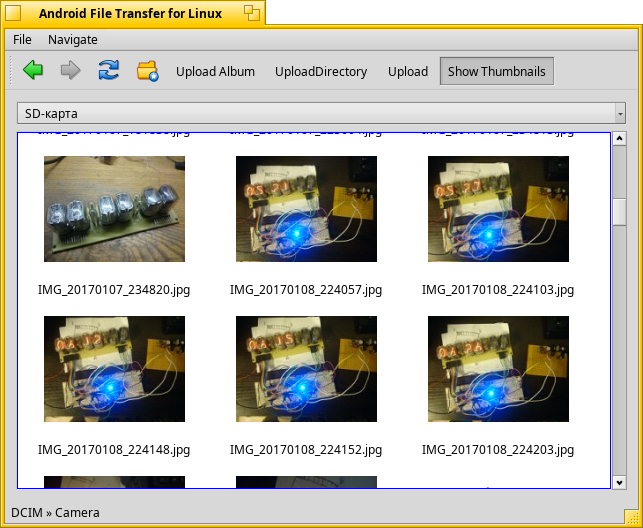Select thumbnail of IMG_20170108_224057.jpg
643x528 pixels.
[x=306, y=209]
